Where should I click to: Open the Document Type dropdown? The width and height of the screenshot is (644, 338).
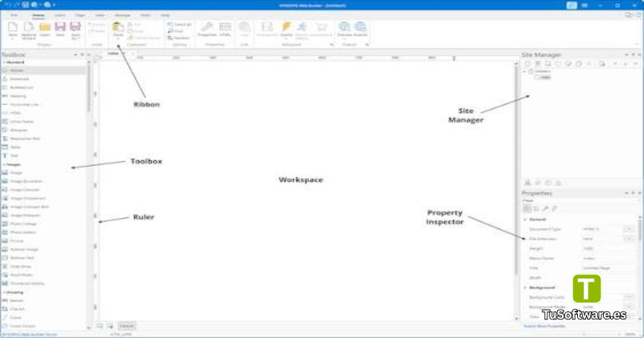(629, 229)
